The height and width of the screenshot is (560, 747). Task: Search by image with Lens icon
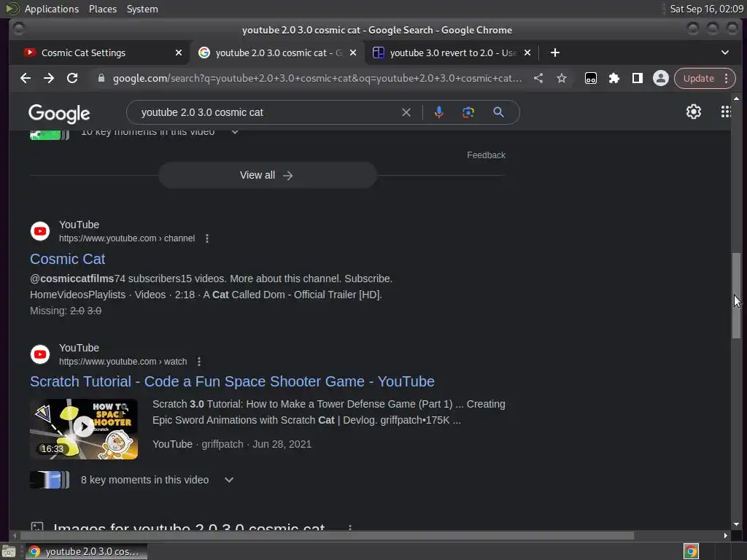click(468, 112)
